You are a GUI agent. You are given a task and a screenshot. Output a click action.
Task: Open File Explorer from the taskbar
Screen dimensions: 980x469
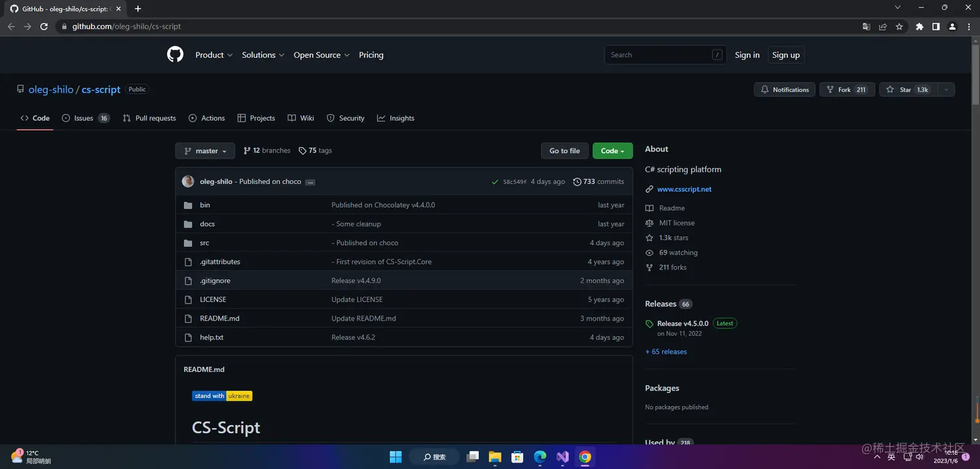click(x=495, y=457)
